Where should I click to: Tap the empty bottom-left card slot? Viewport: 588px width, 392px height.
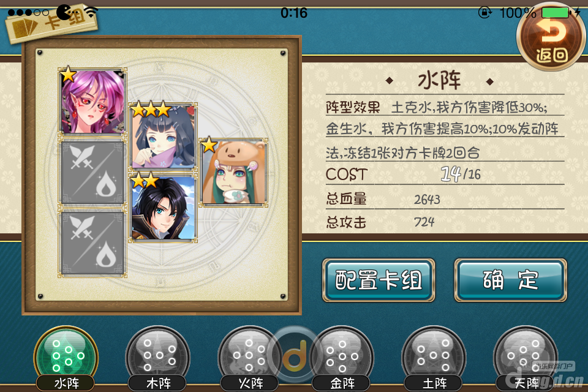pyautogui.click(x=92, y=243)
